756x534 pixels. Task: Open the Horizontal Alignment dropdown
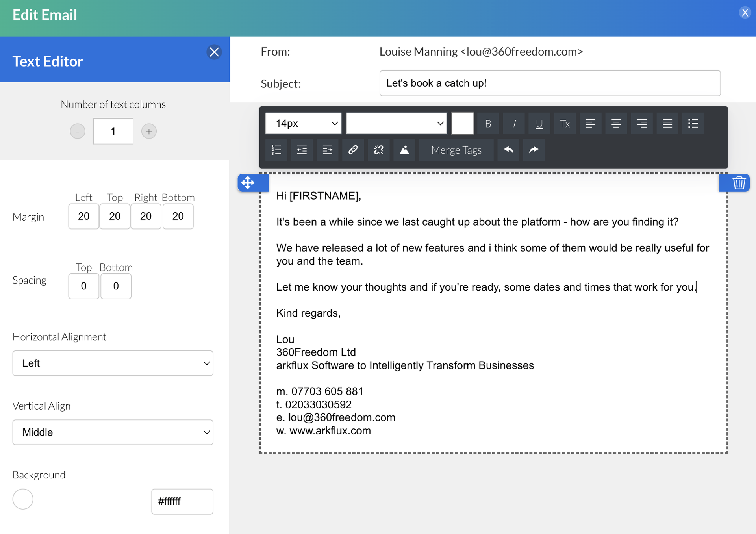[x=113, y=363]
